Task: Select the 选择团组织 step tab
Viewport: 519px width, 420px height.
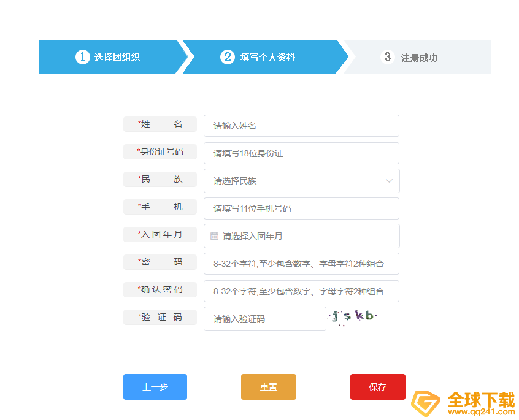Action: [110, 56]
